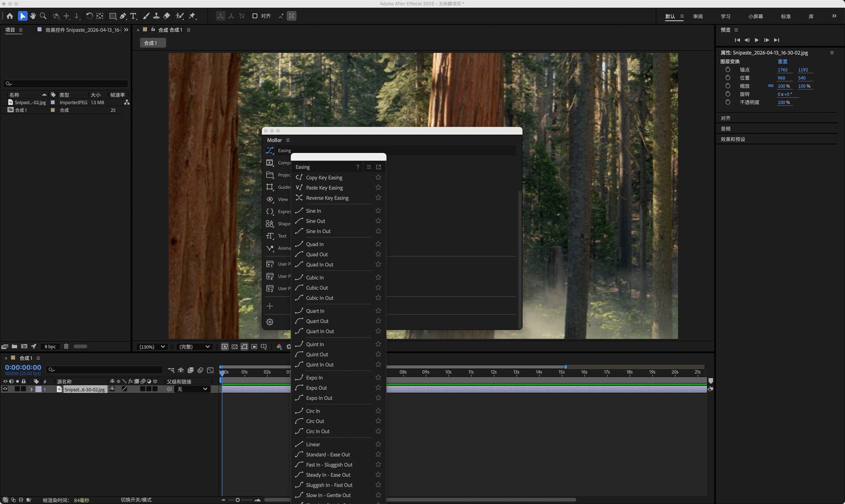Click the timeline zoom slider handle

pos(238,500)
